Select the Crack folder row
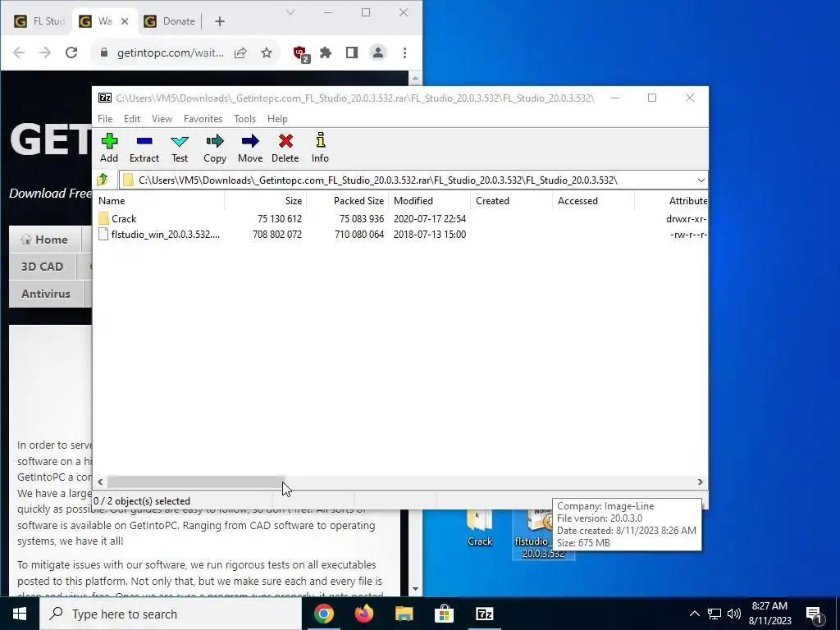840x630 pixels. click(x=402, y=218)
